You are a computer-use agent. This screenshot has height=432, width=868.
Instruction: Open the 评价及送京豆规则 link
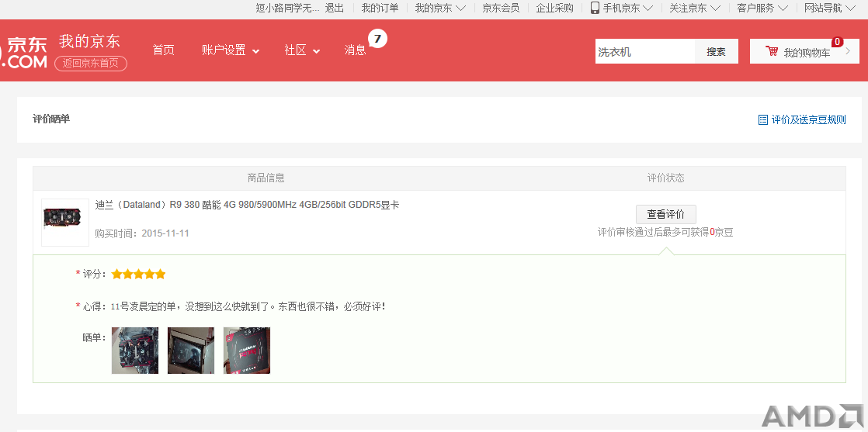[808, 119]
